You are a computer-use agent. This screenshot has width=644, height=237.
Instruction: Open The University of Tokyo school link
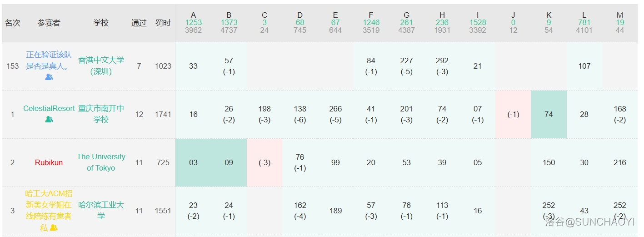(x=101, y=162)
